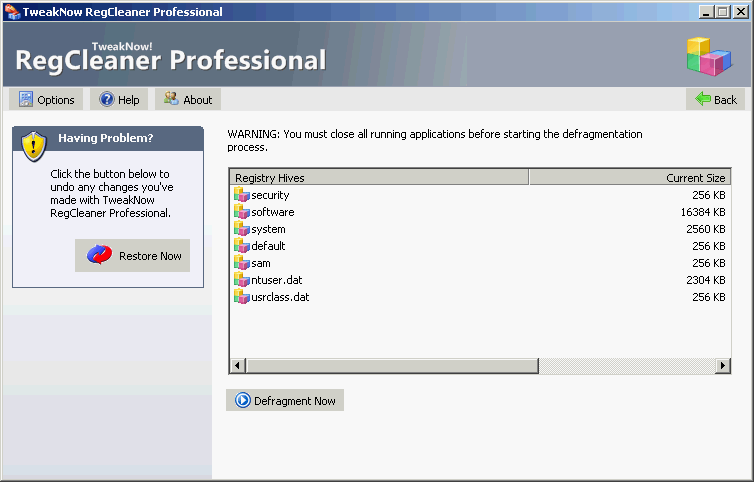Click the yellow warning shield icon
This screenshot has width=754, height=482.
pos(34,146)
